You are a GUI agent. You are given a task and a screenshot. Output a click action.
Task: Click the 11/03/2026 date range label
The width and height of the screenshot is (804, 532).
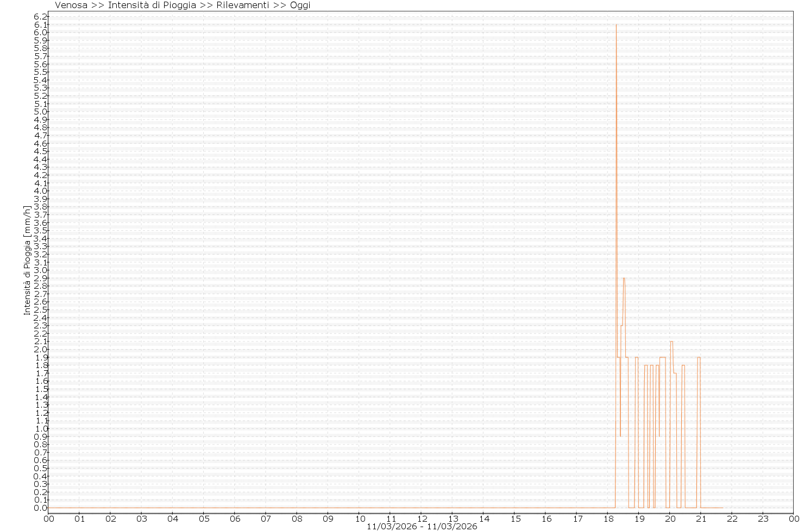[422, 527]
